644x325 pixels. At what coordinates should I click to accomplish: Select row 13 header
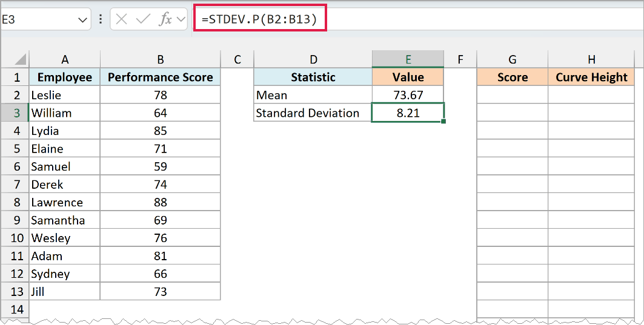point(15,291)
